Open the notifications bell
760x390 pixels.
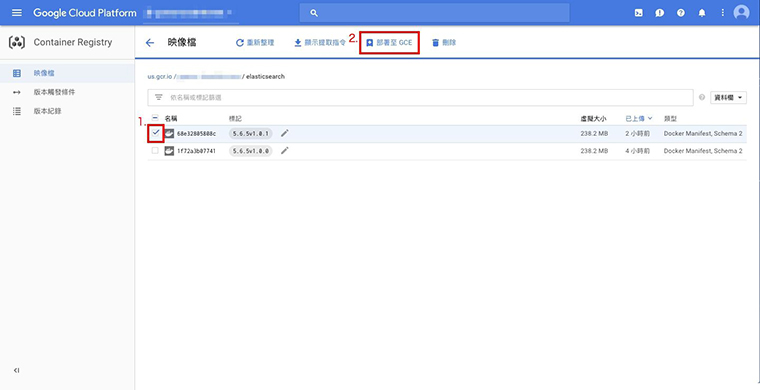click(x=702, y=13)
